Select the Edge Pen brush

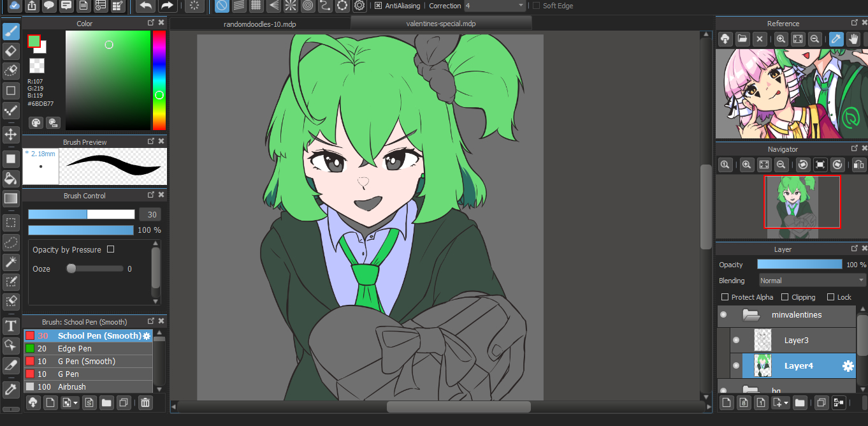pos(75,349)
